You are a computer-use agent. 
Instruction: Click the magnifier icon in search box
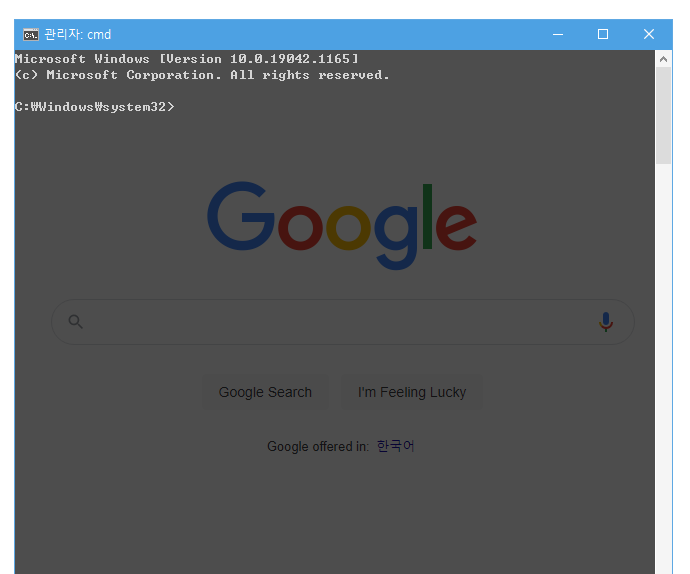(76, 322)
